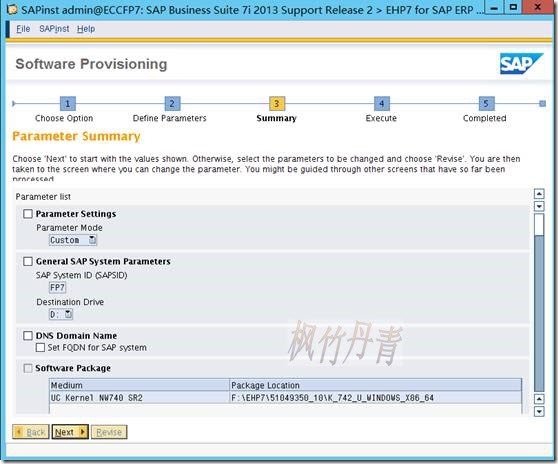Viewport: 558px width, 464px height.
Task: Select step 2 Define Parameters marker
Action: [172, 104]
